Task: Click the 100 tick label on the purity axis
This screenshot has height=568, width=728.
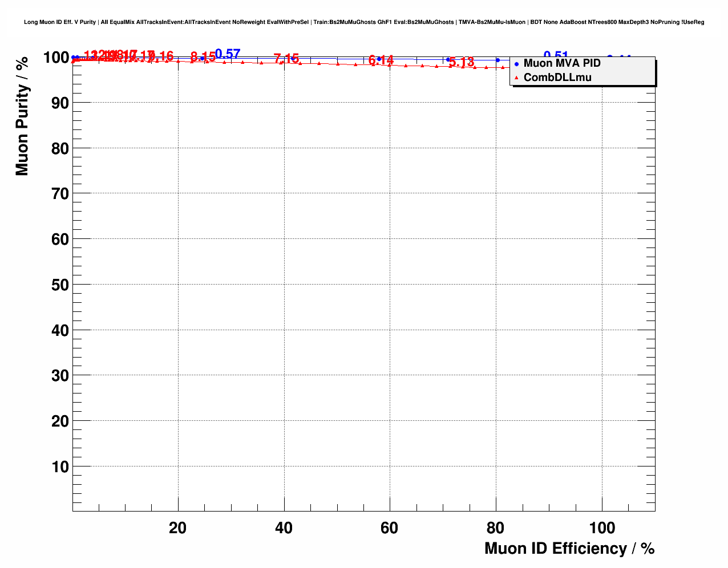Action: [56, 58]
